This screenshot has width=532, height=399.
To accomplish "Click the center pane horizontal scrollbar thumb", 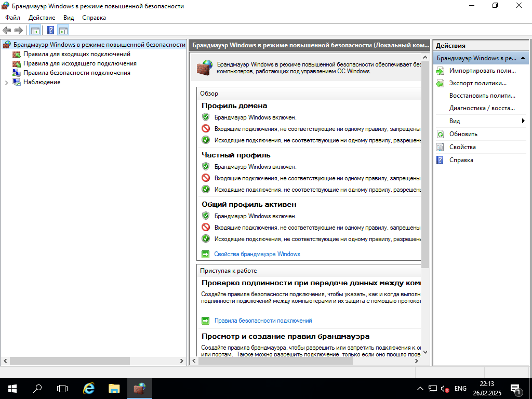I will click(x=275, y=361).
